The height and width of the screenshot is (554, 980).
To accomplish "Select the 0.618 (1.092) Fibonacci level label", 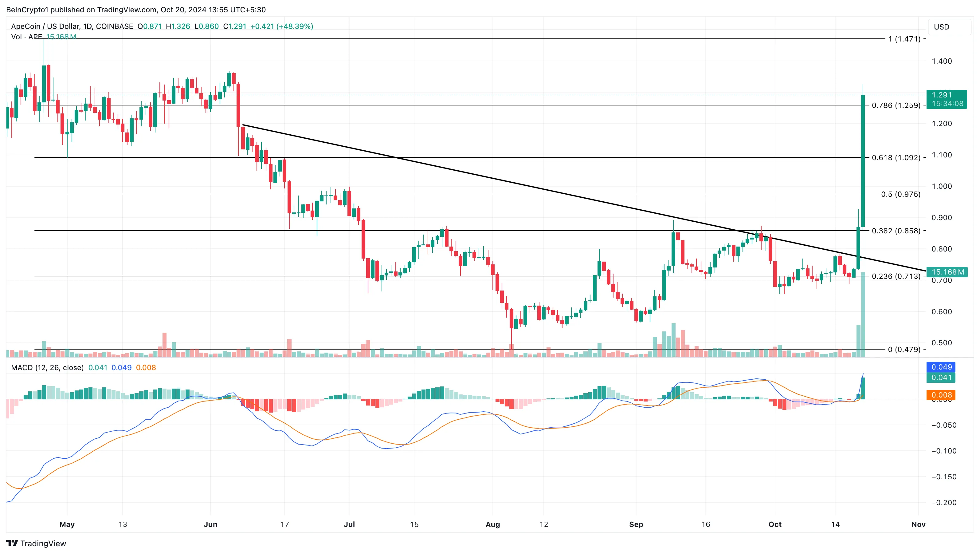I will click(x=896, y=158).
